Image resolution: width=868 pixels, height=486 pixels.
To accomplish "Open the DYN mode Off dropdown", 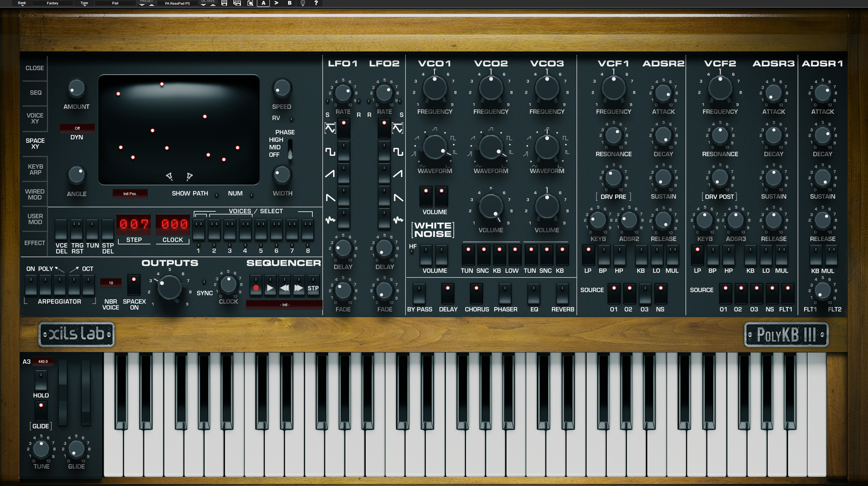I will [x=77, y=128].
